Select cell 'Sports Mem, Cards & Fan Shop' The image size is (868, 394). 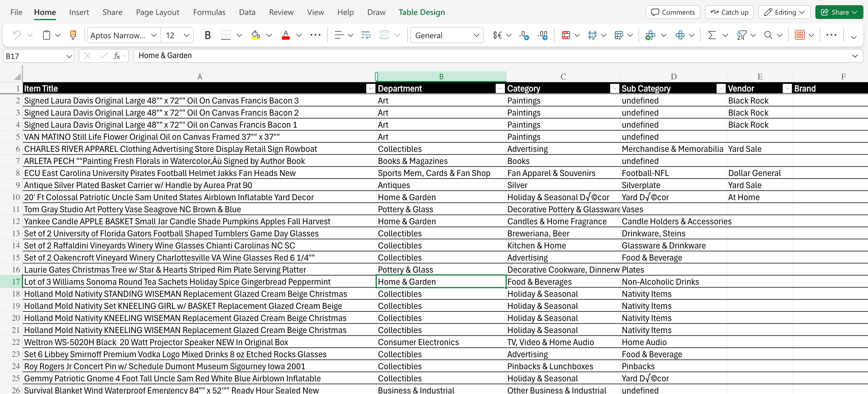tap(441, 173)
